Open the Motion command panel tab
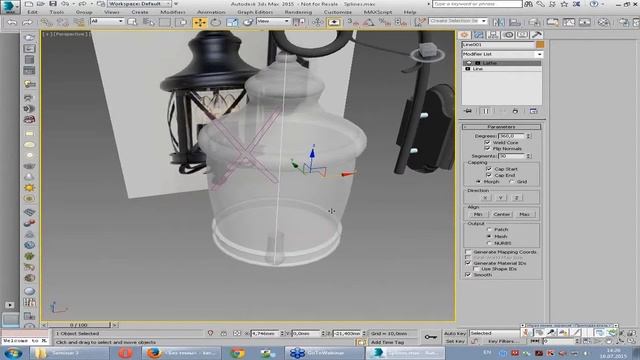The height and width of the screenshot is (360, 640). 508,35
